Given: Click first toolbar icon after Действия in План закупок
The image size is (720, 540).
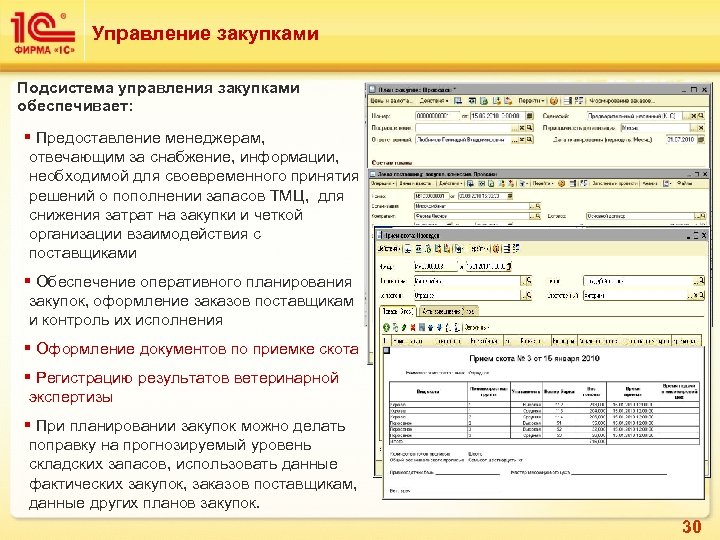Looking at the screenshot, I should coord(458,101).
